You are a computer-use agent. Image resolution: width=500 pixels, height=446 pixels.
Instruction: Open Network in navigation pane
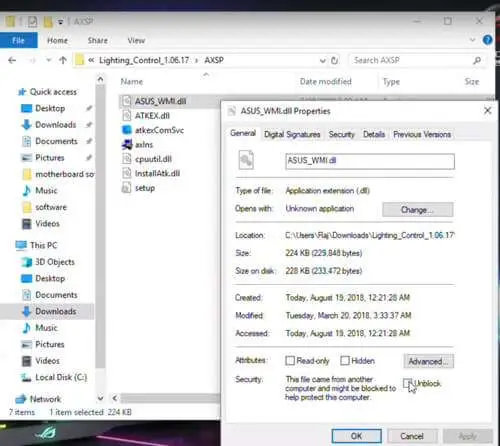[x=39, y=399]
